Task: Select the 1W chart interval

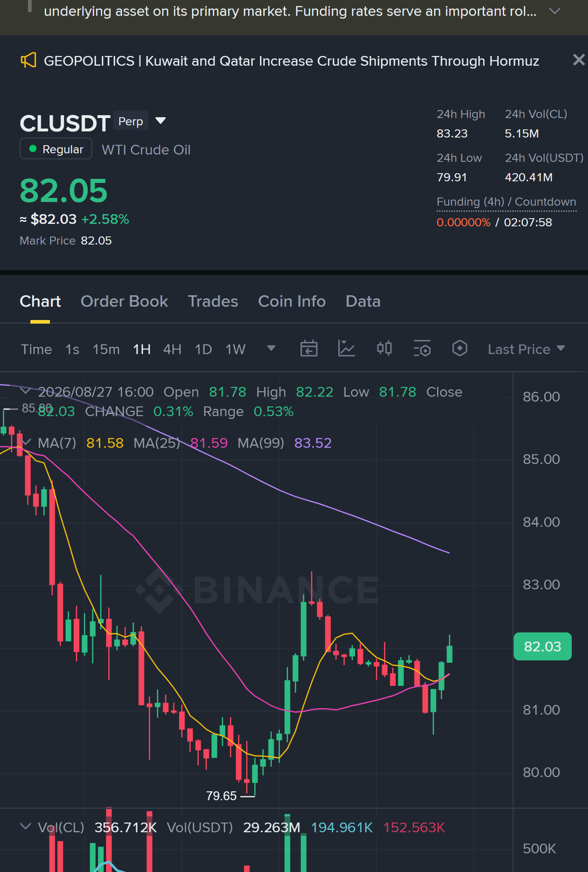Action: coord(236,349)
